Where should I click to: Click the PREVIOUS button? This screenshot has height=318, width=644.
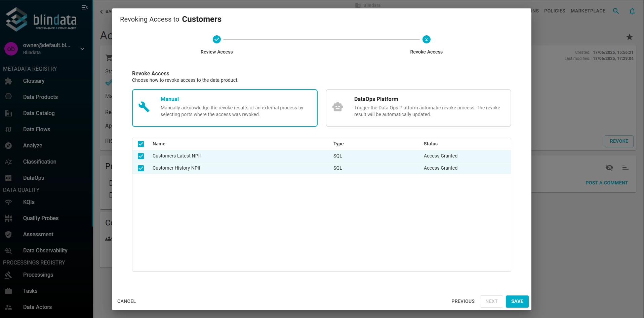click(x=463, y=302)
